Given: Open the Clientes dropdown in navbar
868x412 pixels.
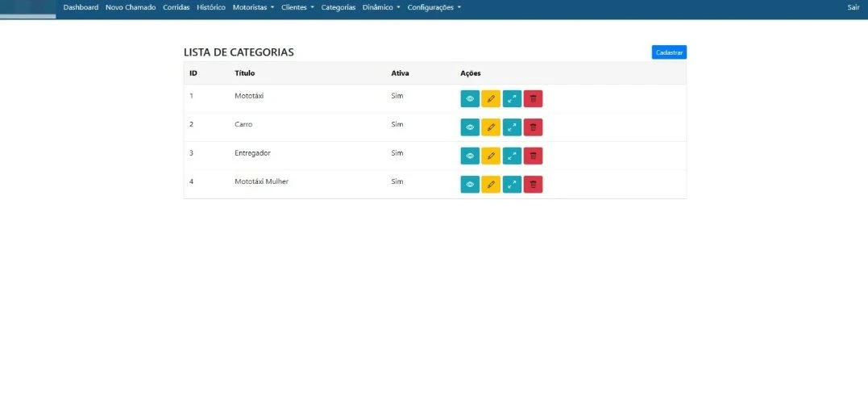Looking at the screenshot, I should 297,7.
